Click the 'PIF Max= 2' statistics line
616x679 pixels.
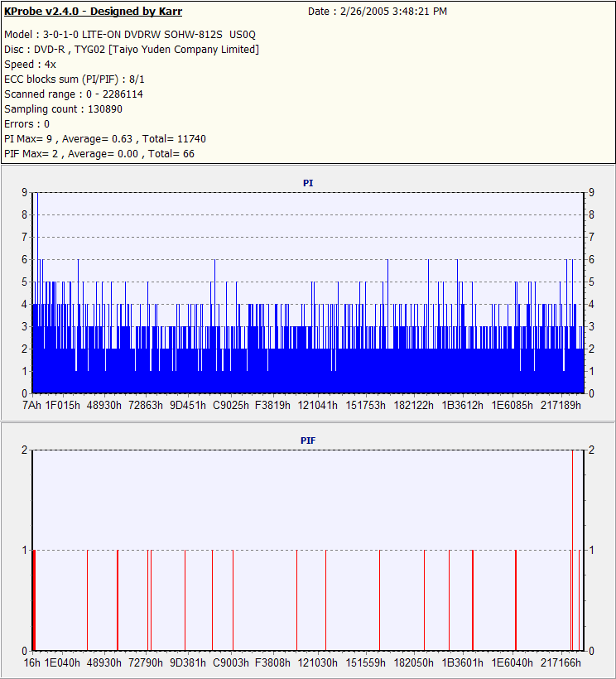tap(99, 154)
